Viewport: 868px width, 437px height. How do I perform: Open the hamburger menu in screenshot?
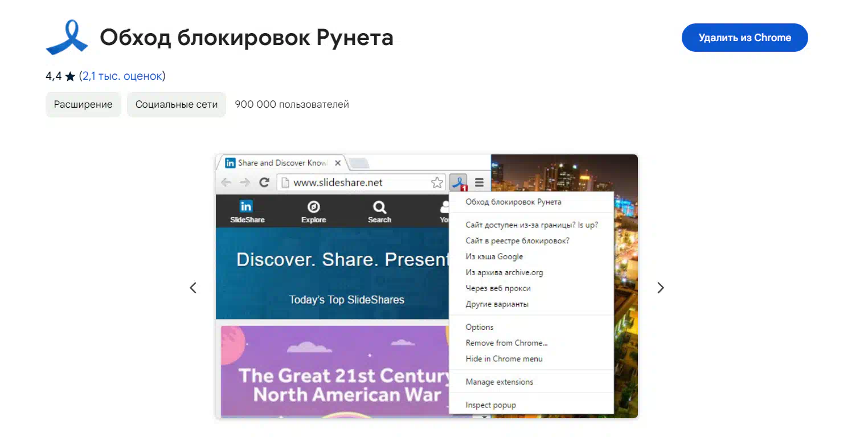pos(479,182)
